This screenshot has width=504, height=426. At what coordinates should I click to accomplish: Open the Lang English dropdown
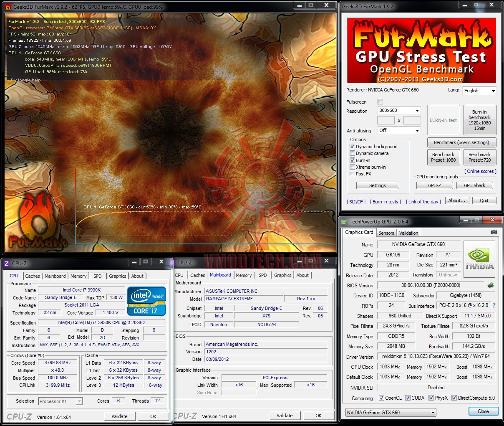[x=479, y=91]
